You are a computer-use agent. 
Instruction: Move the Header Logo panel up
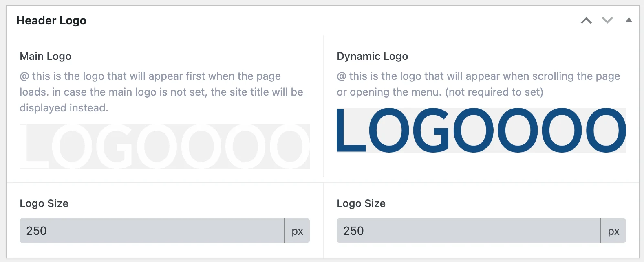586,20
